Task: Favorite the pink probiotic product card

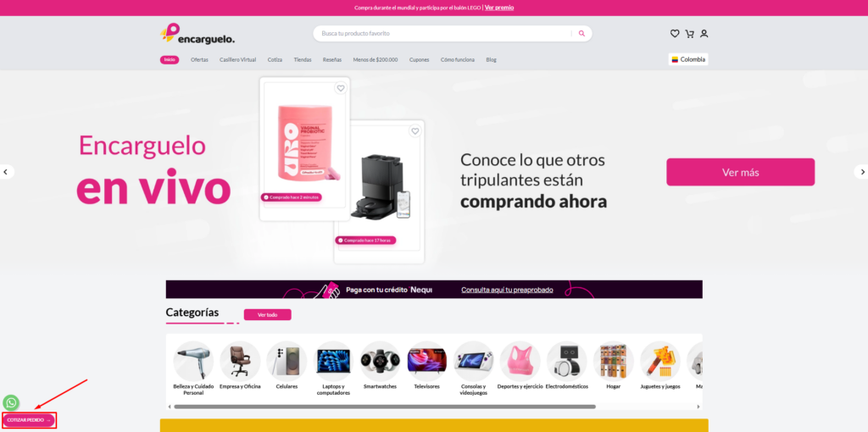Action: (341, 88)
